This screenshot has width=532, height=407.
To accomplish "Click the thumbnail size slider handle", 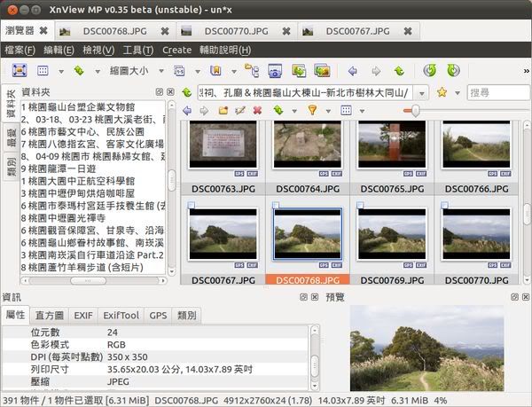I will pos(415,111).
